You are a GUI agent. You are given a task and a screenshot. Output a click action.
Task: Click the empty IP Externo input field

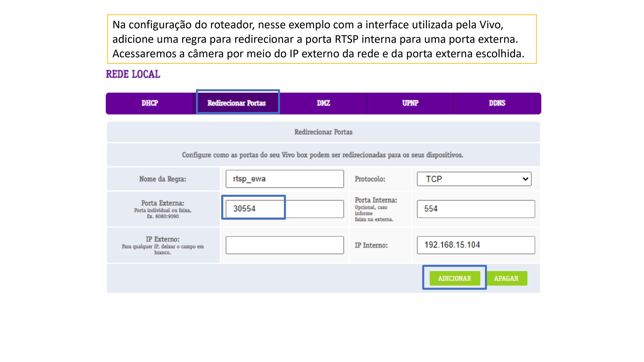click(x=284, y=245)
